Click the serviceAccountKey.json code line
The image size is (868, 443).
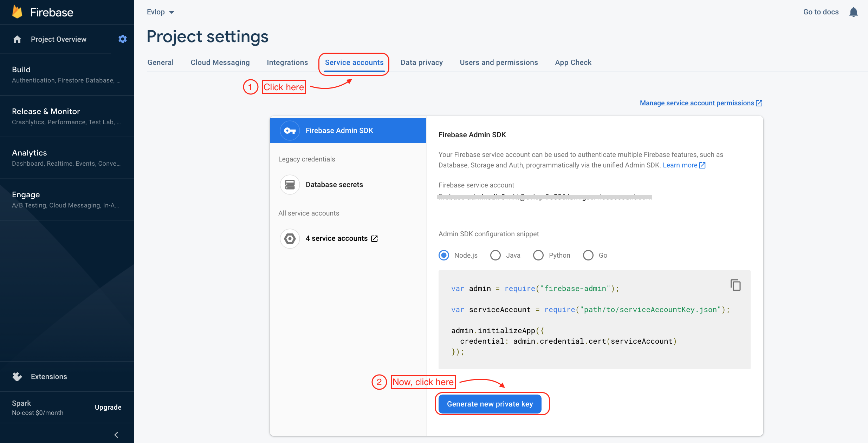pyautogui.click(x=590, y=310)
